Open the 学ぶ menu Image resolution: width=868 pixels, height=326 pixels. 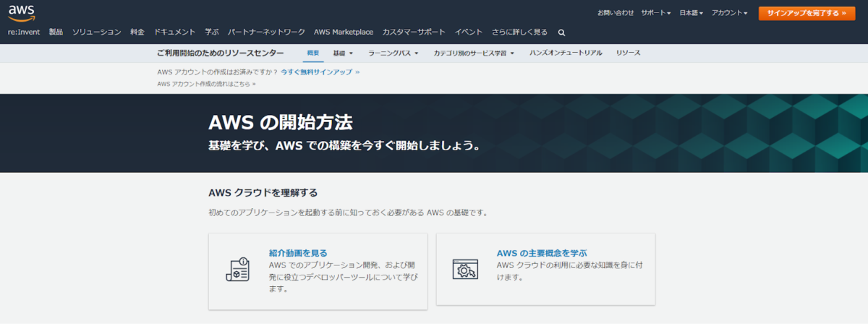(211, 33)
